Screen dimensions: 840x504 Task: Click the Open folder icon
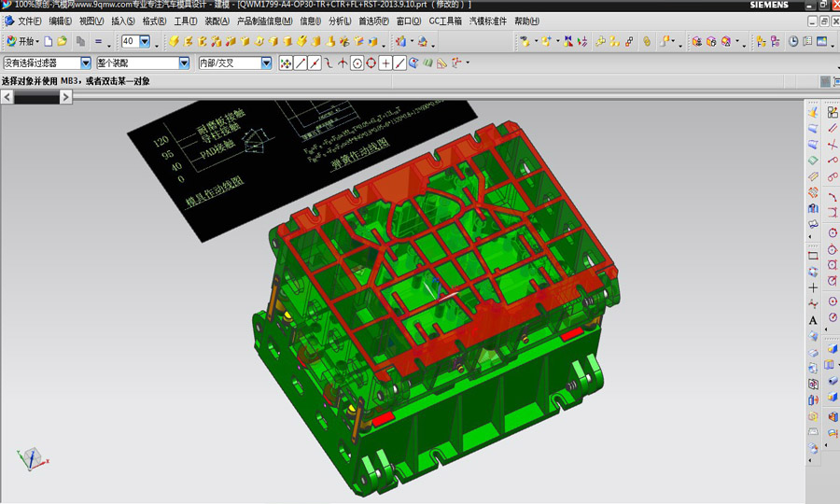pyautogui.click(x=63, y=41)
